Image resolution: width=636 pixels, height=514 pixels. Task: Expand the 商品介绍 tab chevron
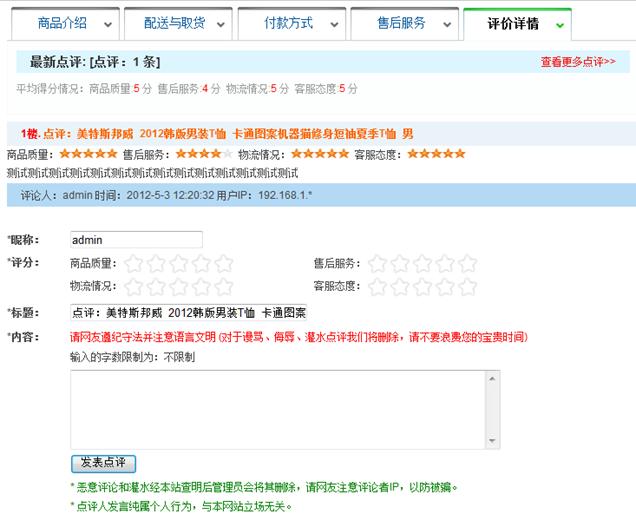[108, 25]
